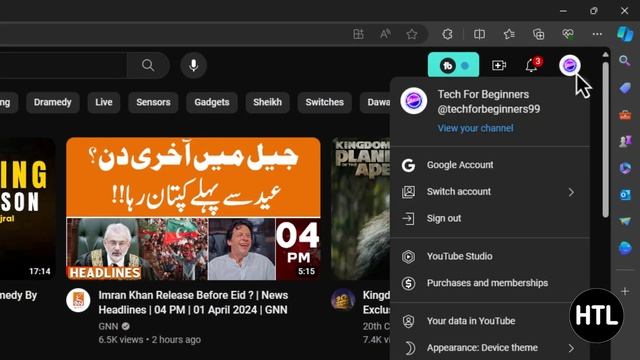Select the Switches filter chip
The height and width of the screenshot is (360, 640).
pos(324,102)
